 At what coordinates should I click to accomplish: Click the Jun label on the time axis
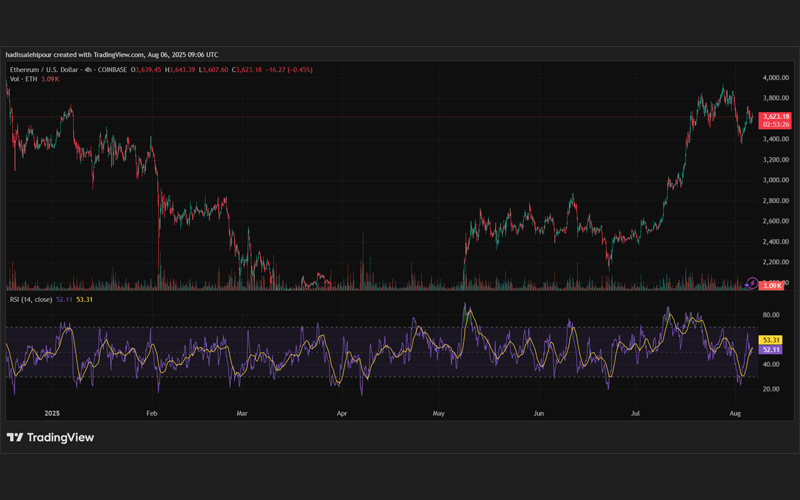coord(538,413)
